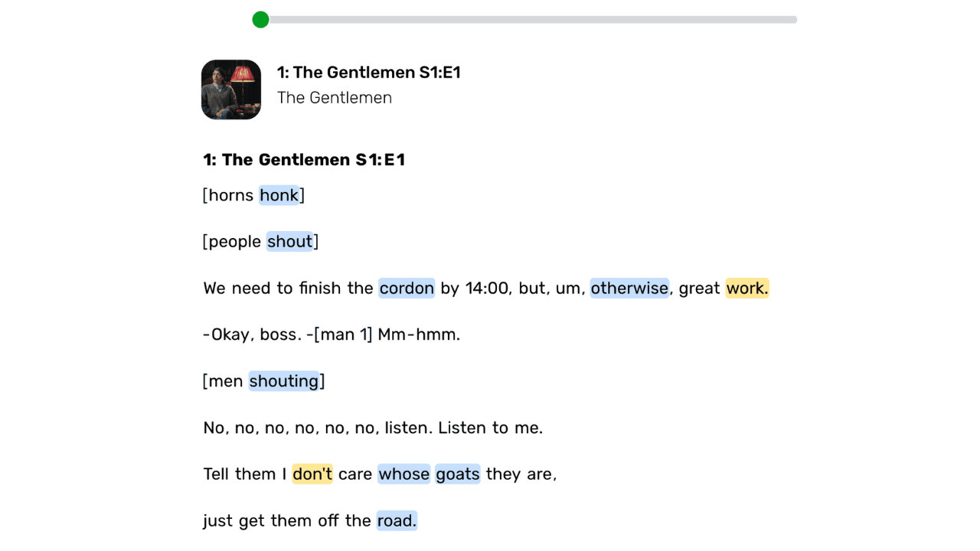Click the subtitle line "[horns honk]"
The image size is (980, 551).
253,195
